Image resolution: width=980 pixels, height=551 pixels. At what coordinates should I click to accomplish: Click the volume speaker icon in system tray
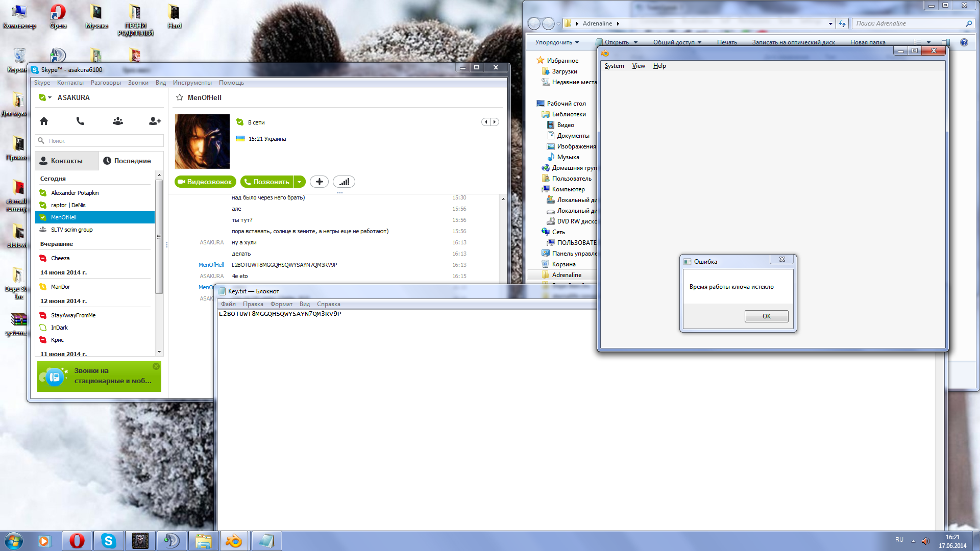(925, 541)
